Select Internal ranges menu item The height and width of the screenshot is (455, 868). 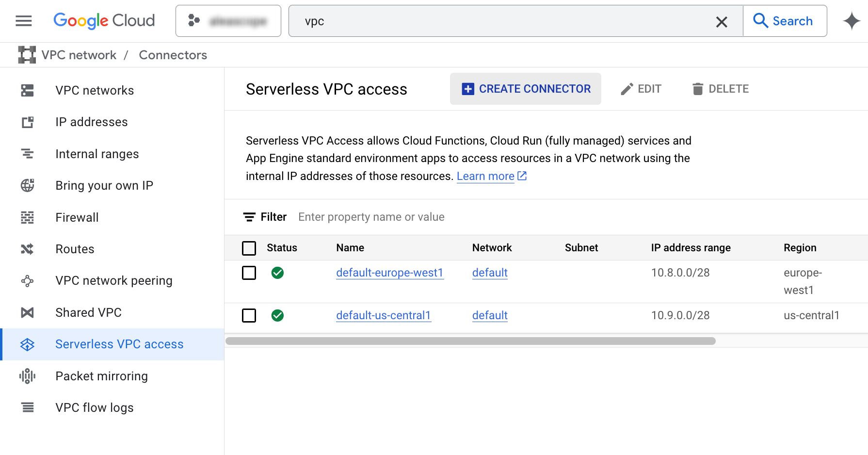tap(97, 154)
